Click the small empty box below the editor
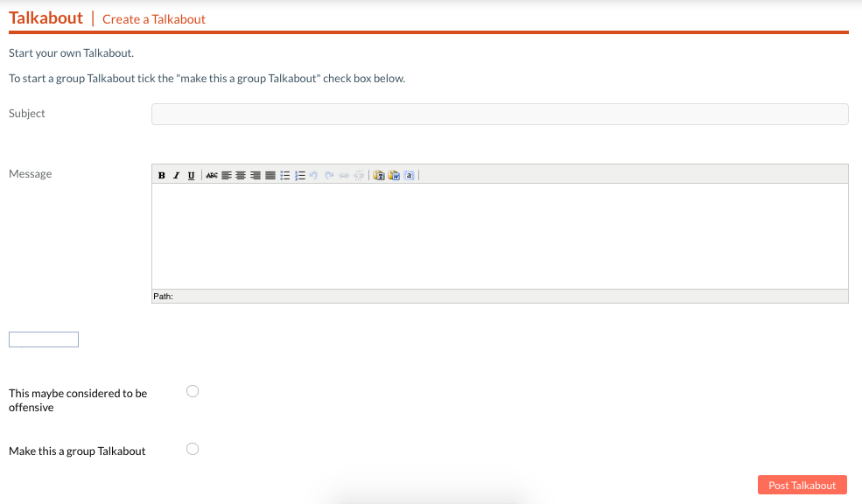 click(44, 339)
